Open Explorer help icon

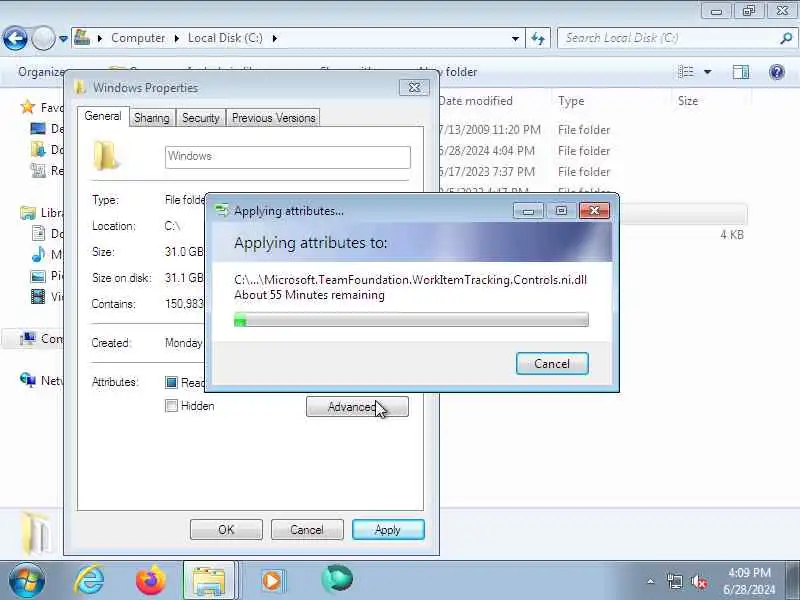point(777,72)
